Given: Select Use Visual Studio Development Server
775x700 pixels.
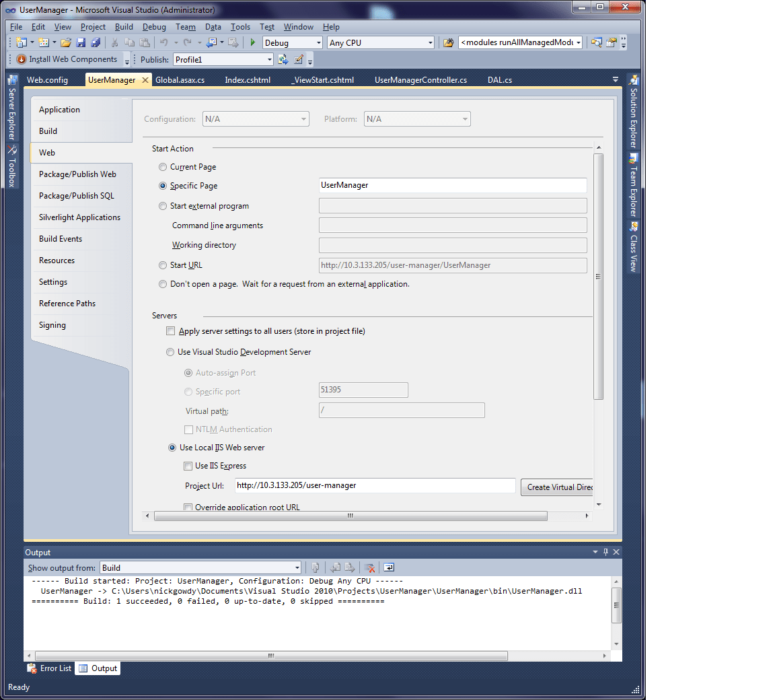Looking at the screenshot, I should [x=170, y=352].
